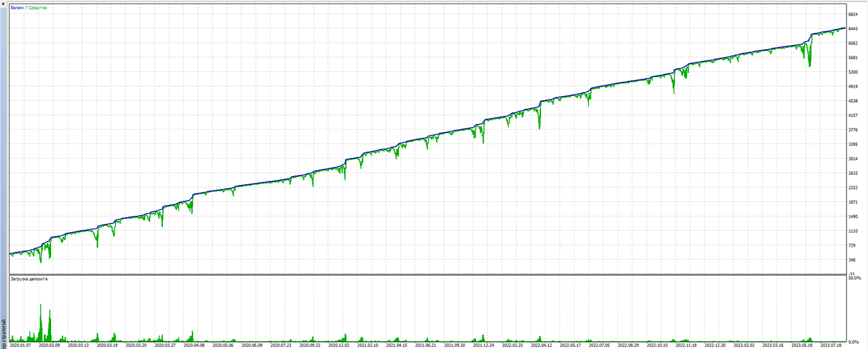Image resolution: width=868 pixels, height=349 pixels.
Task: Click the 6443 y-axis value
Action: [853, 29]
